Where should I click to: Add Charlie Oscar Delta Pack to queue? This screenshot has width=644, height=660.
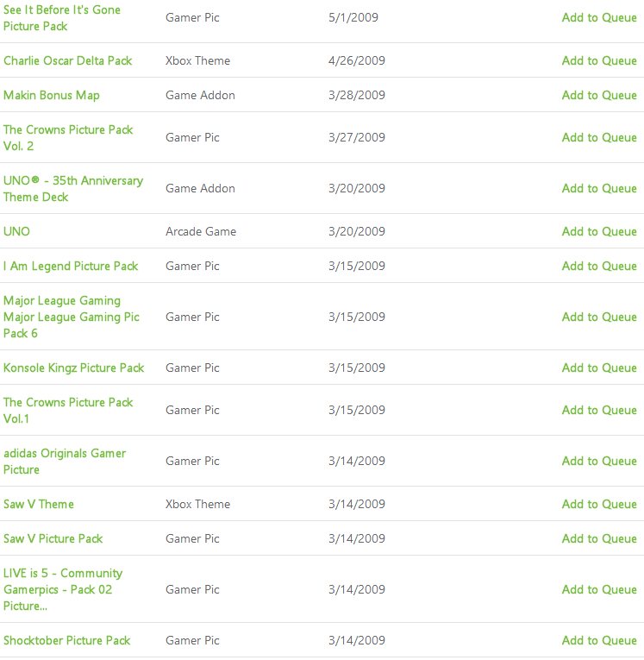(x=599, y=60)
